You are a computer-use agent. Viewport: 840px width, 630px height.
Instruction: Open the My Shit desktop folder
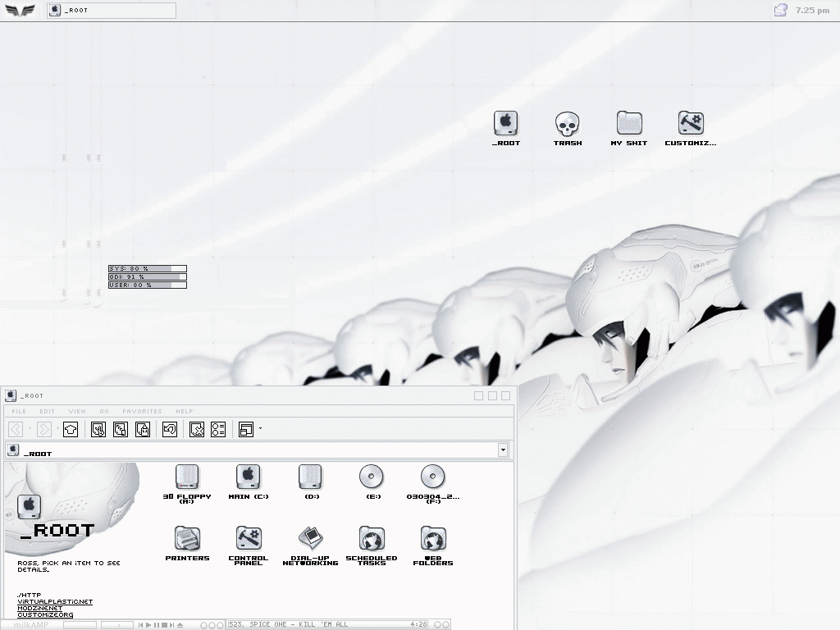point(628,125)
